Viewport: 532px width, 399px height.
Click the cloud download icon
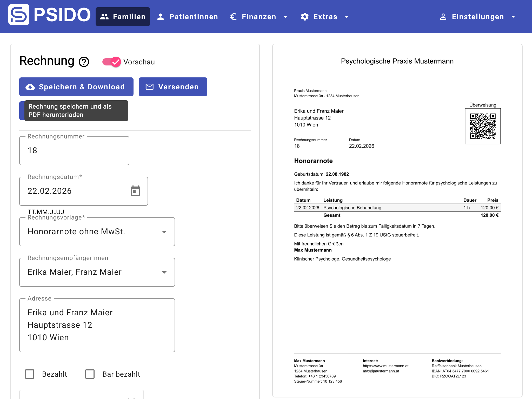pos(30,87)
